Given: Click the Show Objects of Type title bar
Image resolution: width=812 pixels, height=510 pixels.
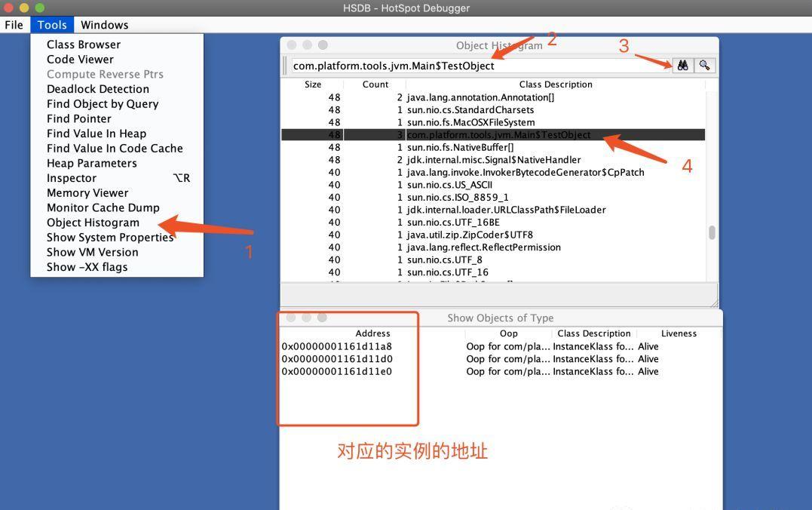Looking at the screenshot, I should click(501, 318).
